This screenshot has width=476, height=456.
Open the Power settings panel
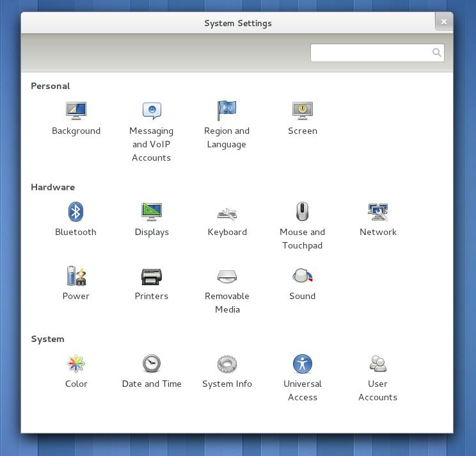(x=76, y=276)
